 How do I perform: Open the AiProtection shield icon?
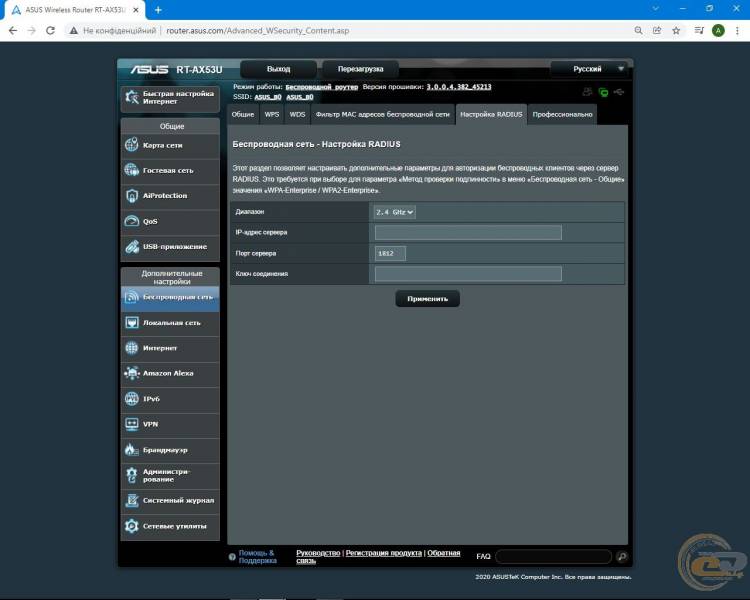coord(132,195)
